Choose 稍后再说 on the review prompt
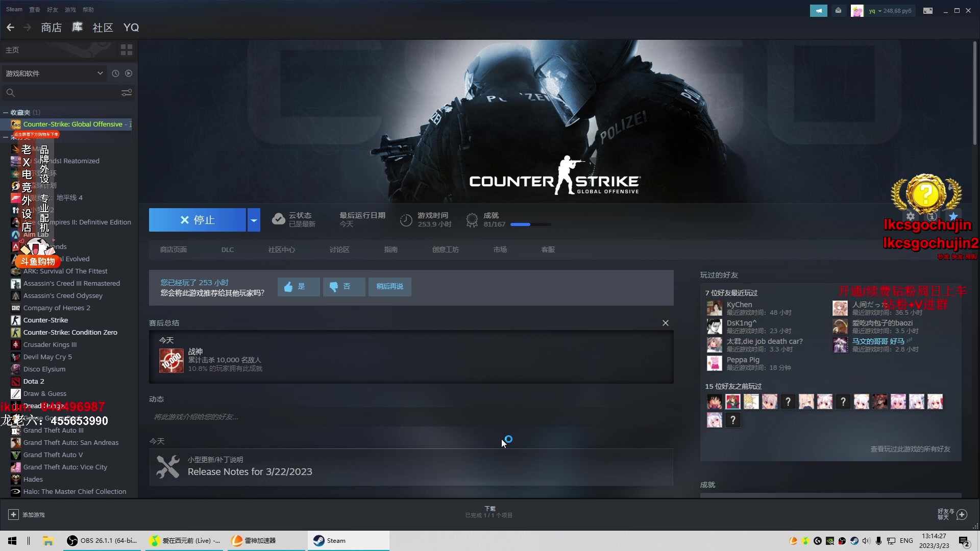Viewport: 980px width, 551px height. click(x=390, y=287)
